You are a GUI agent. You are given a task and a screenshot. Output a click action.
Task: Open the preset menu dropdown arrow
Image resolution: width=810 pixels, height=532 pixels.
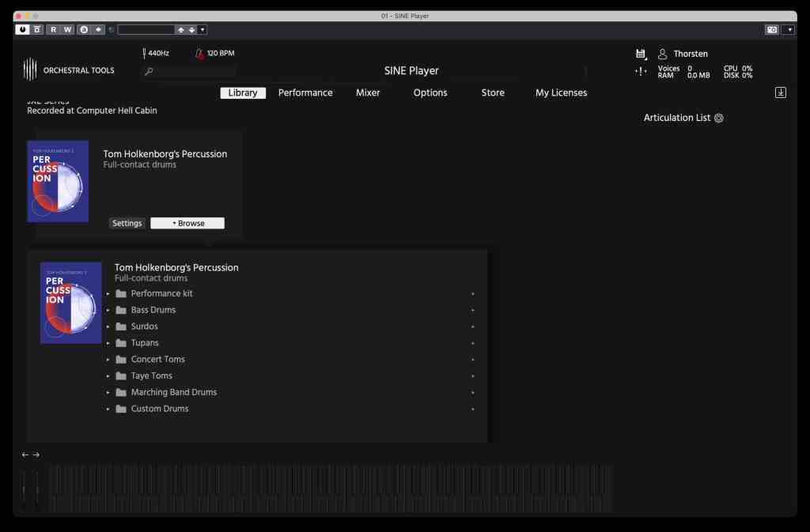pyautogui.click(x=202, y=30)
